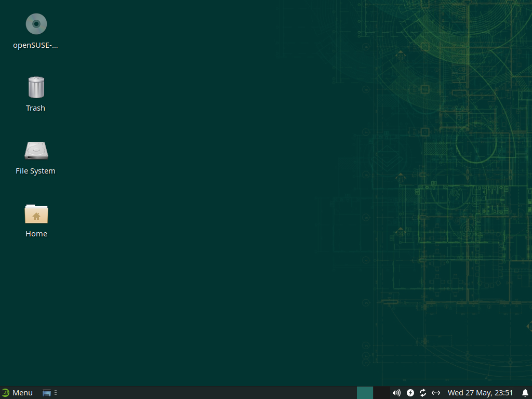Open the notifications bell icon
This screenshot has width=532, height=399.
pyautogui.click(x=525, y=393)
